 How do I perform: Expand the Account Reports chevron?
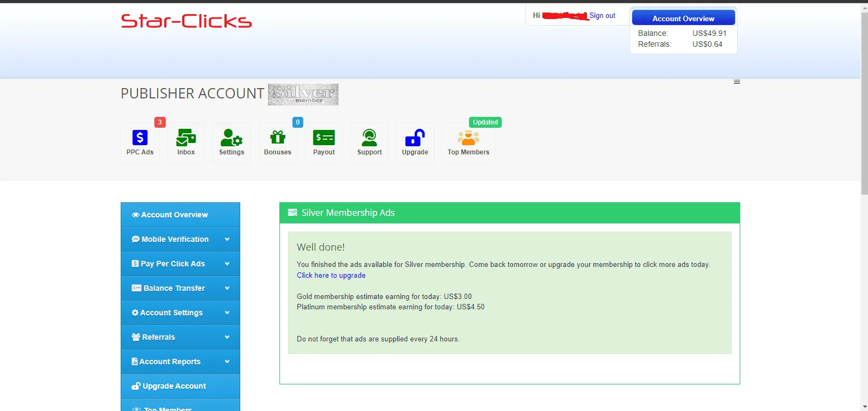(227, 362)
